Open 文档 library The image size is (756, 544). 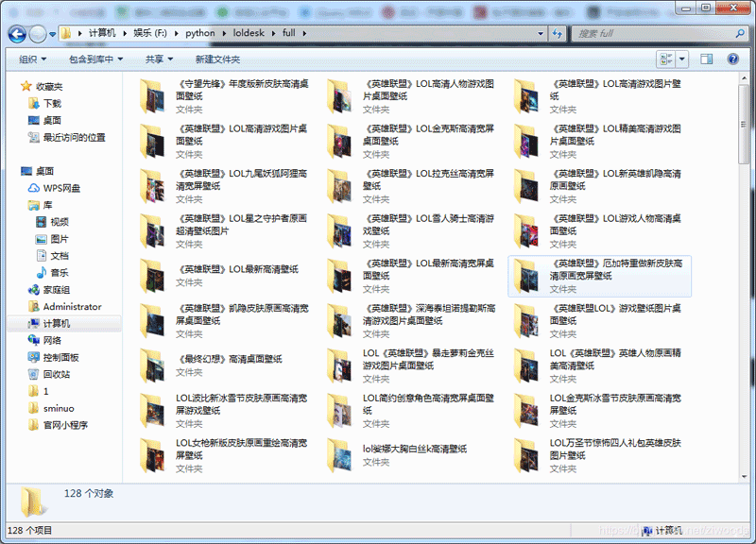[60, 255]
